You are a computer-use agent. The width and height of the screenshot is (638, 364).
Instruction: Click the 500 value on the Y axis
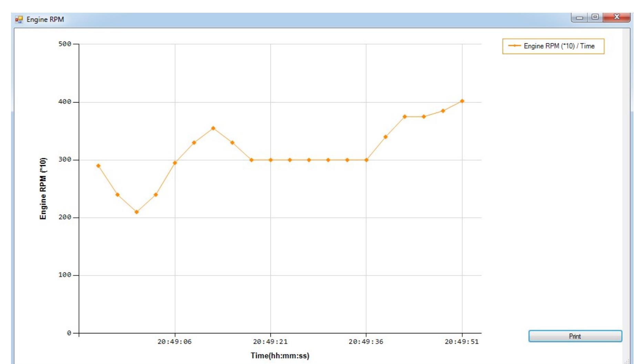click(x=65, y=44)
